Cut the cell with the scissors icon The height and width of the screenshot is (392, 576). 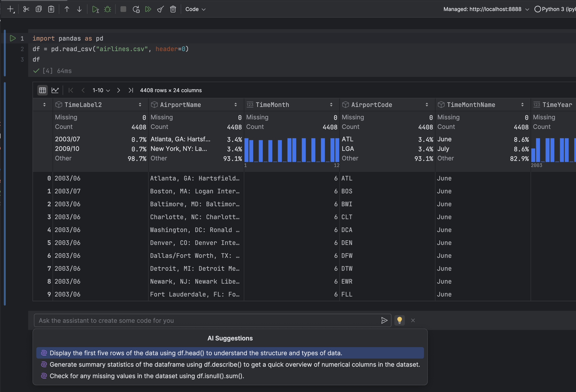pyautogui.click(x=26, y=9)
